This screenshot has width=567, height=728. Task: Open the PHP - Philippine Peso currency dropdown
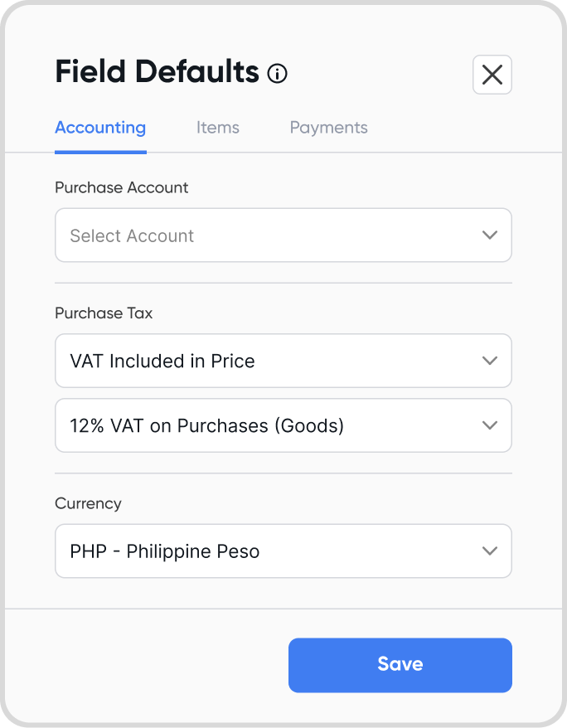[x=283, y=551]
